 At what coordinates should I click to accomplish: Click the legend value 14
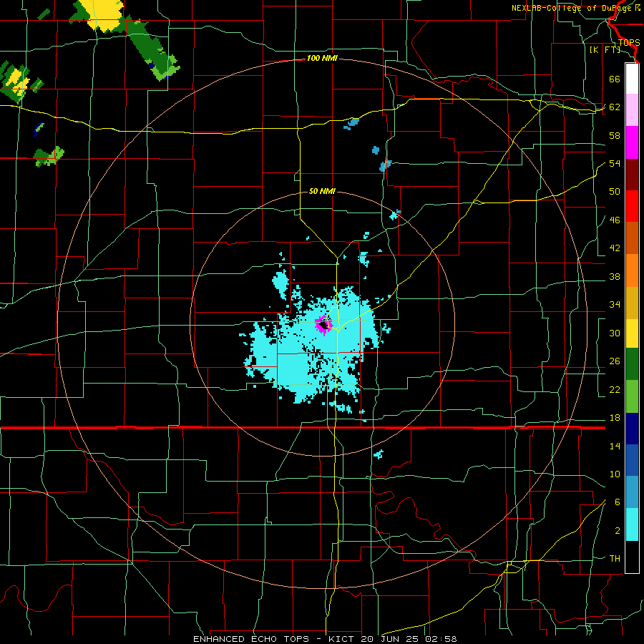pos(615,446)
